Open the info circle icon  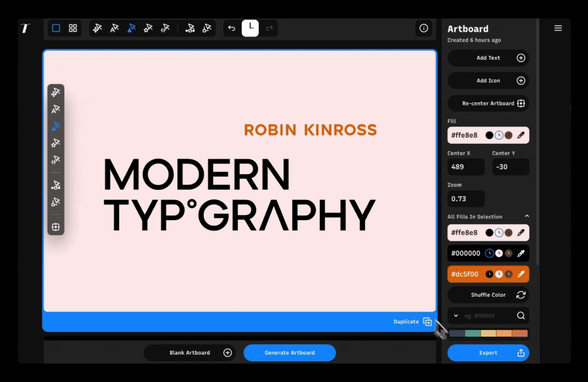(424, 28)
